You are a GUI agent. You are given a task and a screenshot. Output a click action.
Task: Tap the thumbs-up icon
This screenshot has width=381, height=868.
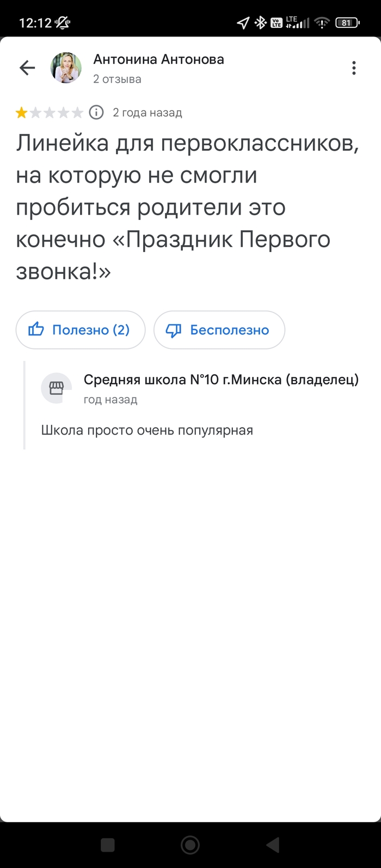(36, 329)
